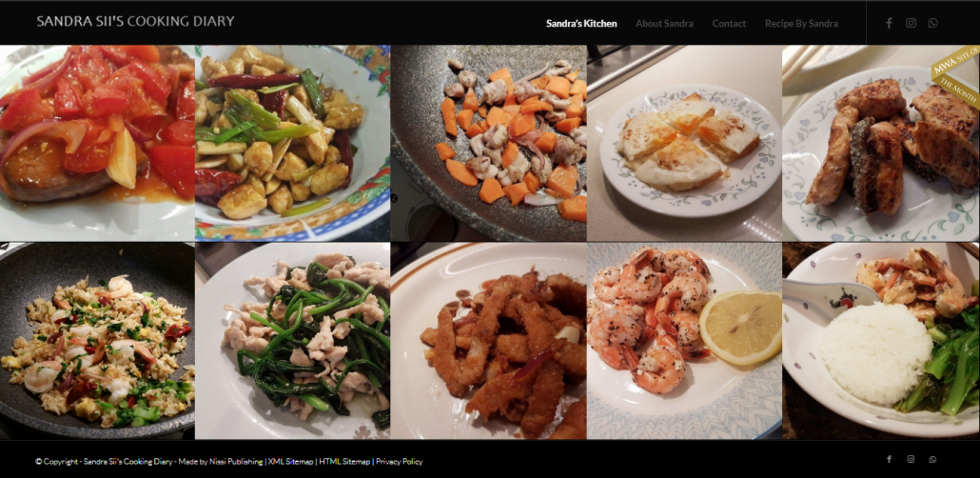This screenshot has height=478, width=980.
Task: Click the footer WhatsApp icon
Action: pos(932,459)
